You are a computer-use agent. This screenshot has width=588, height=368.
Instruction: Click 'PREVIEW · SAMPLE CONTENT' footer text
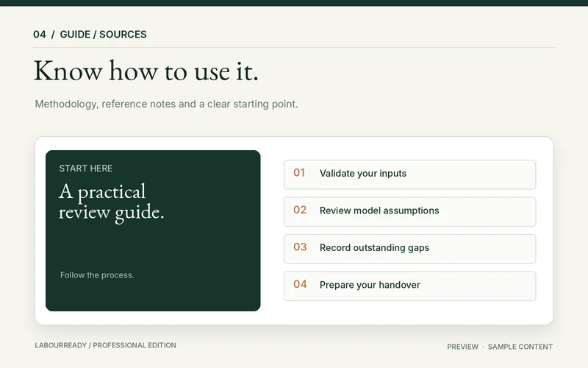click(x=500, y=347)
